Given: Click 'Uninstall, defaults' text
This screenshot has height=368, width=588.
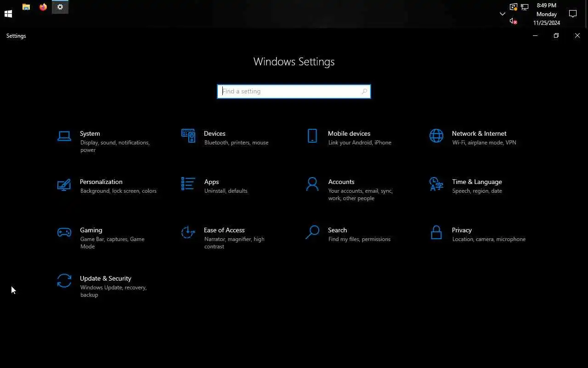Looking at the screenshot, I should (226, 191).
